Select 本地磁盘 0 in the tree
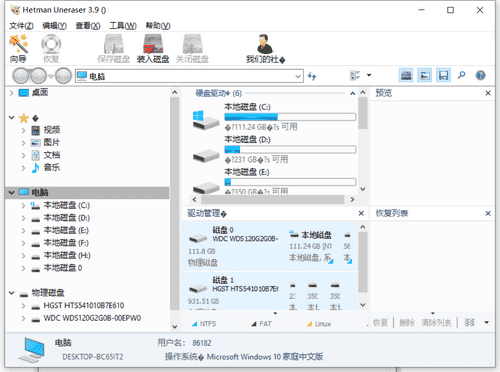This screenshot has width=500, height=372. pyautogui.click(x=57, y=268)
